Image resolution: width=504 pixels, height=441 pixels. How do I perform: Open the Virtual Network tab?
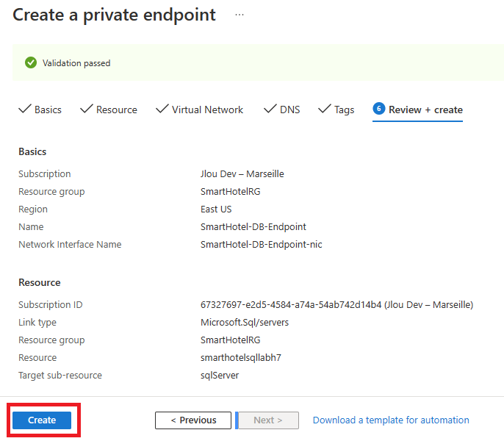tap(199, 110)
